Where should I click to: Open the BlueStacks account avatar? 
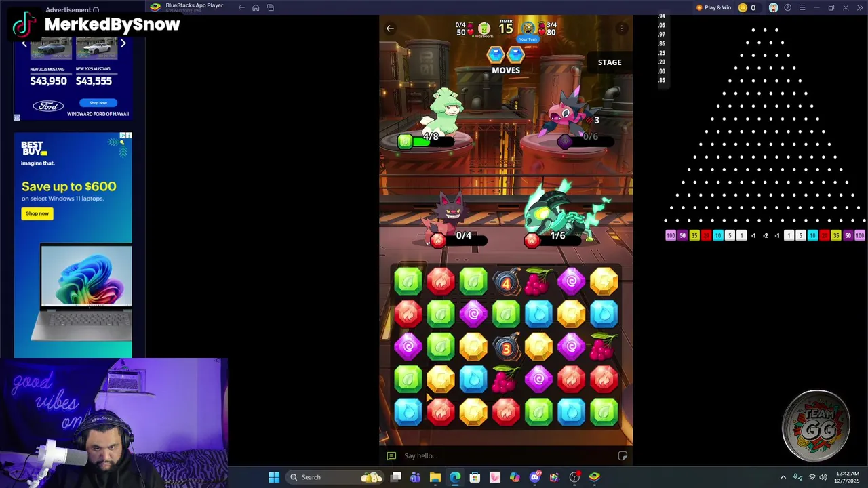(x=773, y=7)
